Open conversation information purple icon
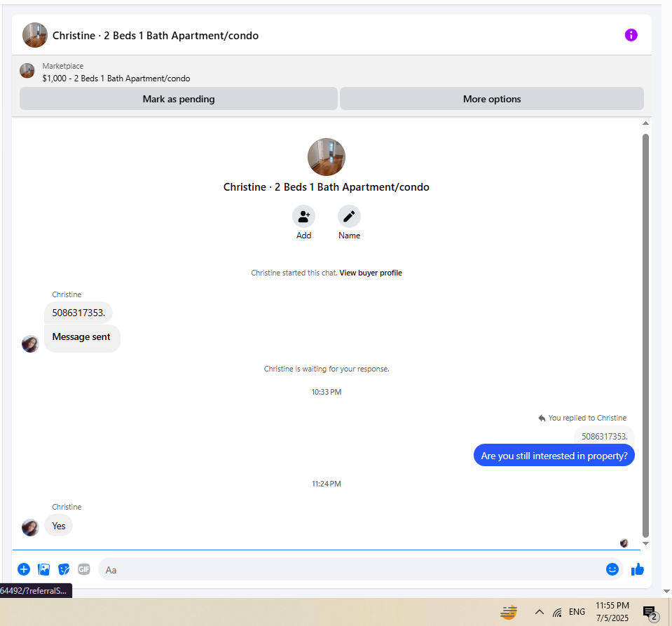The width and height of the screenshot is (672, 626). click(631, 35)
